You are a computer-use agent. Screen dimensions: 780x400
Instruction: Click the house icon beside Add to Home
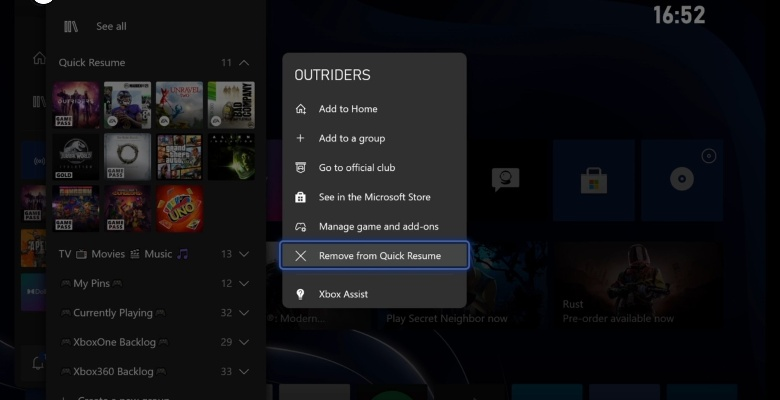301,109
